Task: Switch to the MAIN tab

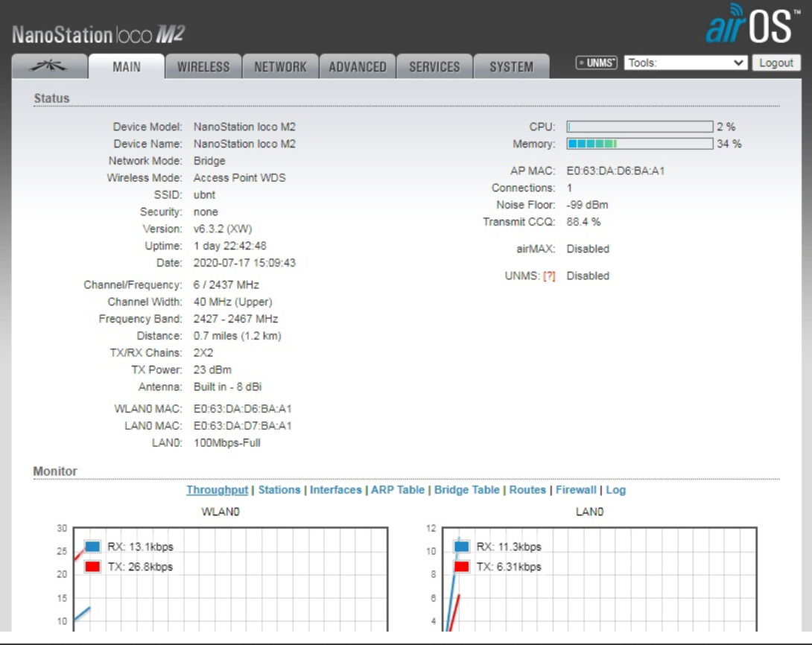Action: click(x=127, y=66)
